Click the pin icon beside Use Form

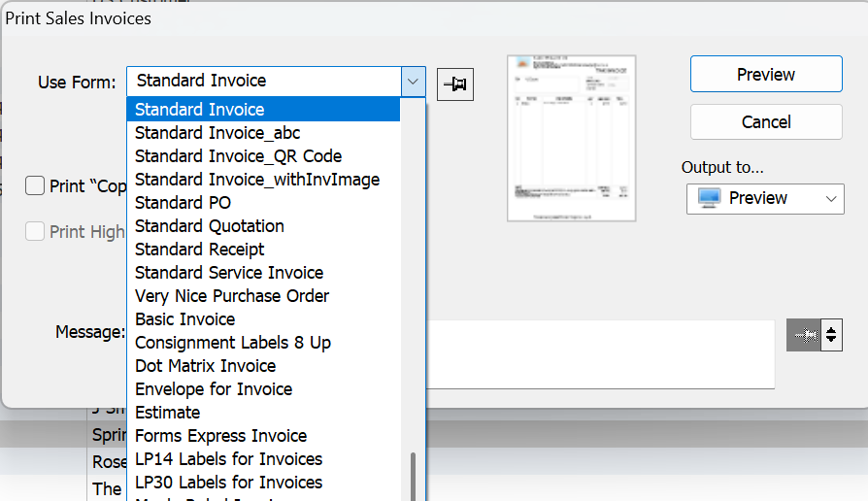point(455,84)
